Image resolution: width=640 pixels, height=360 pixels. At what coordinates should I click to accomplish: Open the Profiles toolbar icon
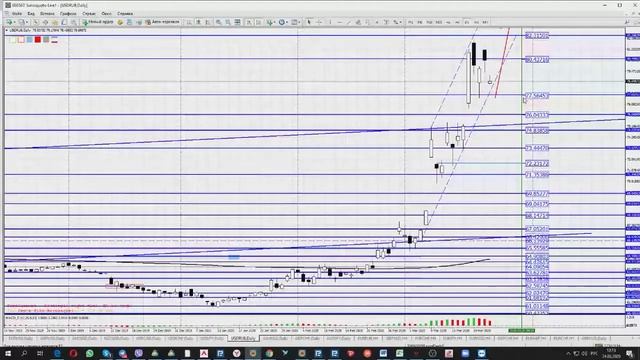pos(22,22)
